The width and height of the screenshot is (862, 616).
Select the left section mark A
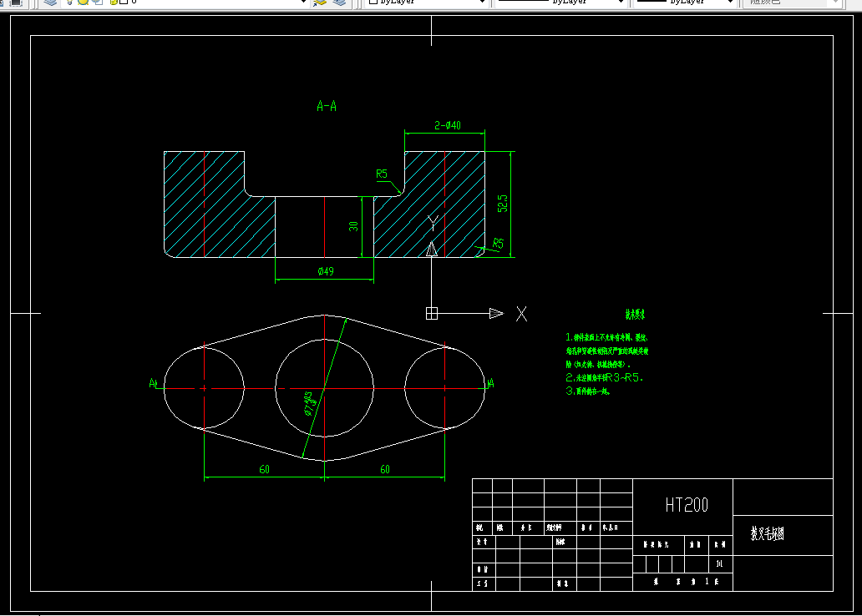[x=153, y=383]
